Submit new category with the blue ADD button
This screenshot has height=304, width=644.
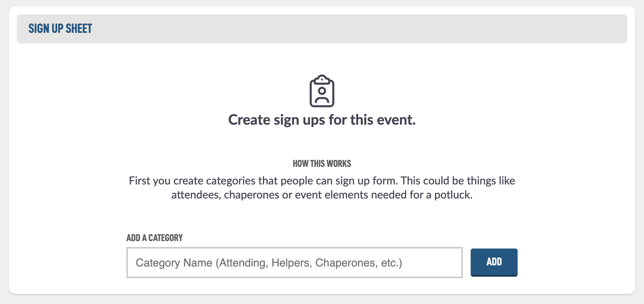[x=494, y=262]
